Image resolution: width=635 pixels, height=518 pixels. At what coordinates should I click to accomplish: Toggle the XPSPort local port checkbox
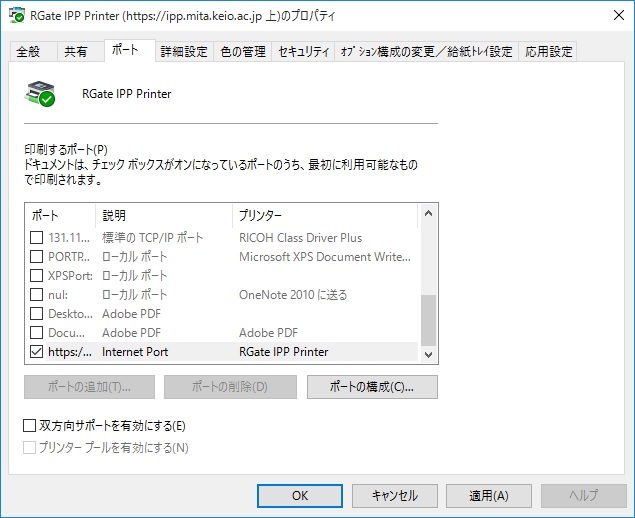tap(37, 276)
